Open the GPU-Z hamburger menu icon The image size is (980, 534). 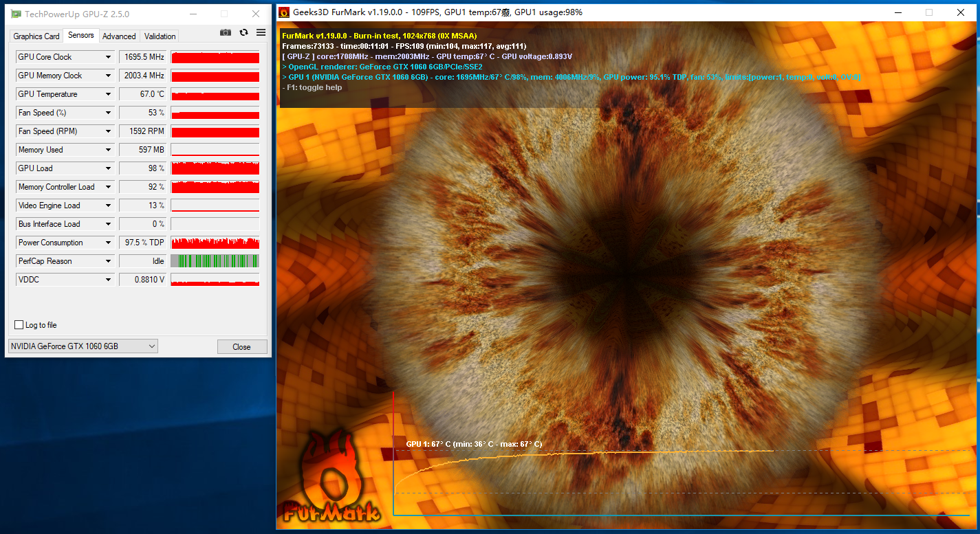coord(261,32)
